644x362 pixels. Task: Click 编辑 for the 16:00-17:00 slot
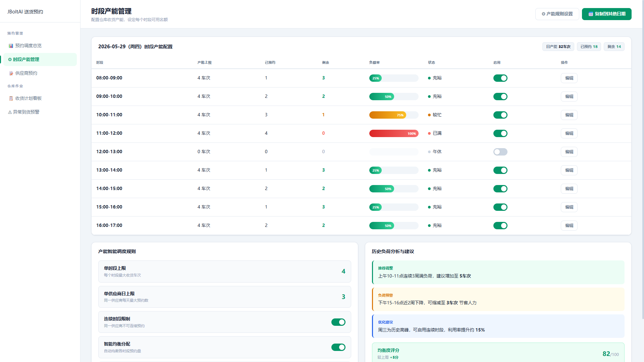click(x=569, y=226)
